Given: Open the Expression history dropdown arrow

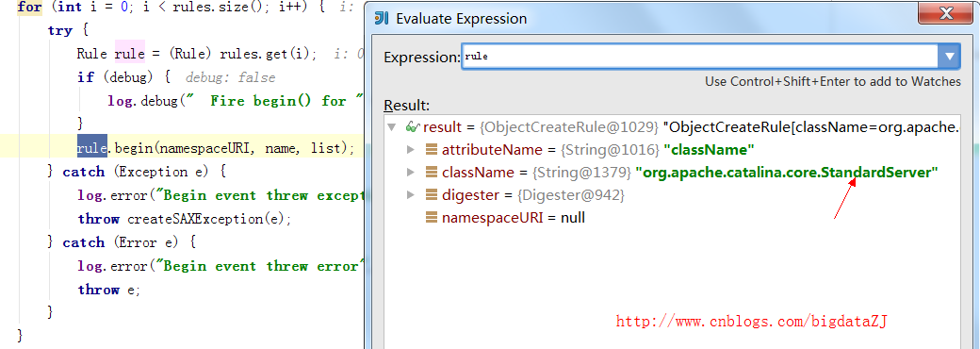Looking at the screenshot, I should pyautogui.click(x=950, y=57).
